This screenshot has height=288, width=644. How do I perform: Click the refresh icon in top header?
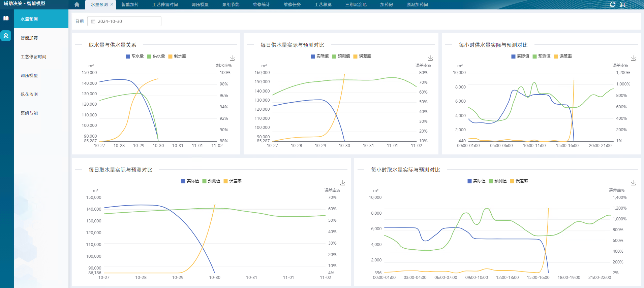(x=613, y=4)
